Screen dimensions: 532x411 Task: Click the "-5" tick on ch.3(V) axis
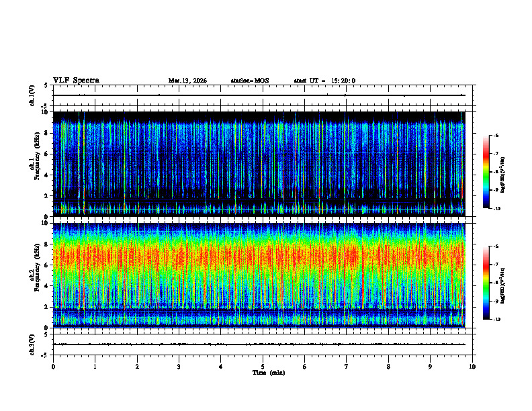click(46, 355)
